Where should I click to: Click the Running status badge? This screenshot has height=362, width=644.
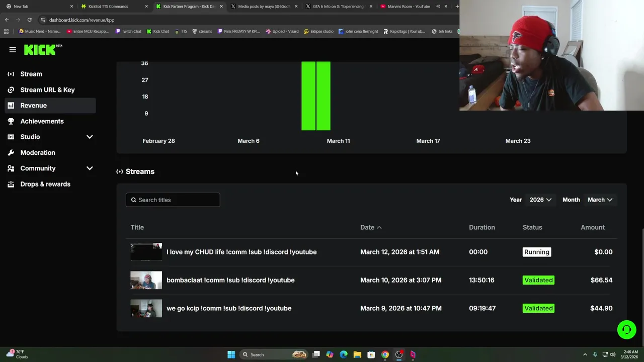pyautogui.click(x=537, y=252)
